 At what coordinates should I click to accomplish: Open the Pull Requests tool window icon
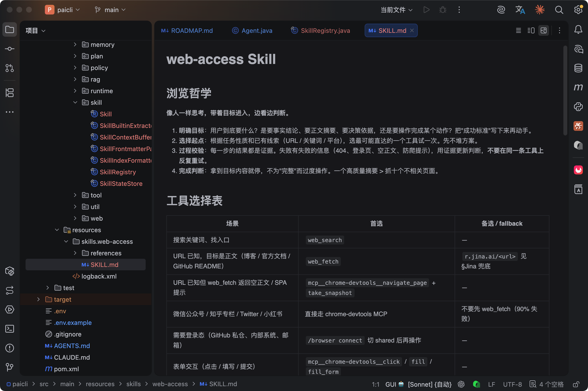tap(9, 68)
